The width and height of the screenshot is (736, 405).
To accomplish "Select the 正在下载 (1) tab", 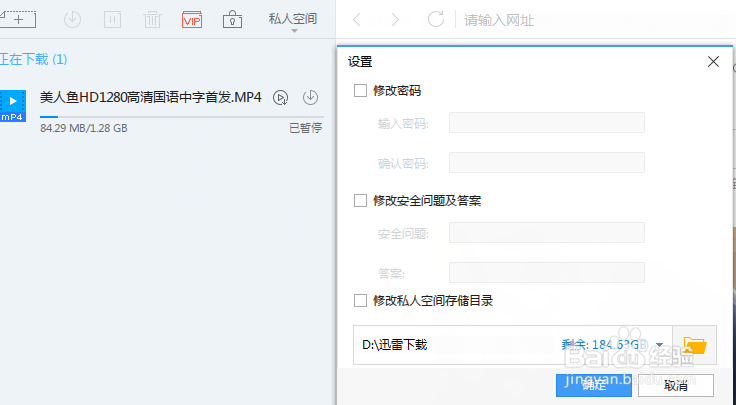I will (33, 59).
